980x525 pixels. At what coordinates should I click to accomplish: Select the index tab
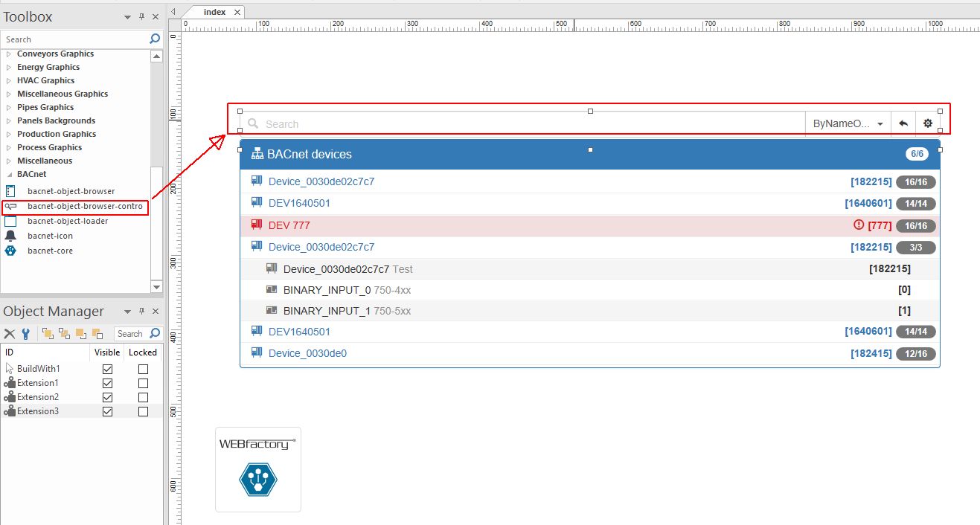click(x=215, y=12)
